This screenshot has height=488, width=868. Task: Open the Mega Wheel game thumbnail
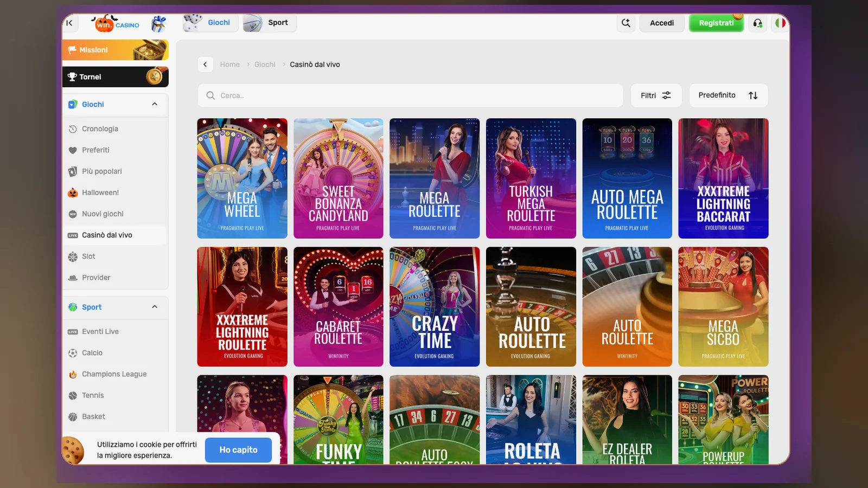click(242, 178)
